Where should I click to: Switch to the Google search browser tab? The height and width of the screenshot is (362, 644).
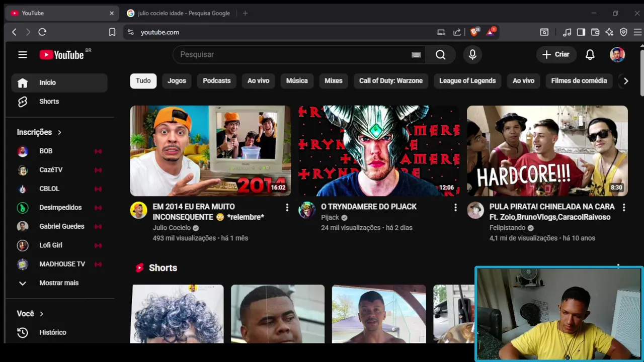pyautogui.click(x=179, y=13)
